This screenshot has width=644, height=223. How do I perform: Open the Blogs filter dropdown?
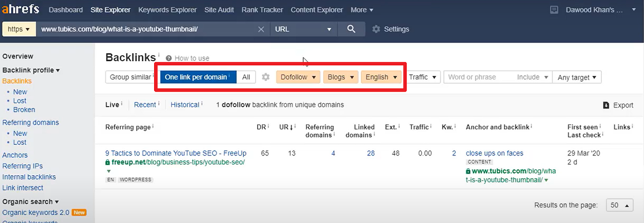pos(340,77)
